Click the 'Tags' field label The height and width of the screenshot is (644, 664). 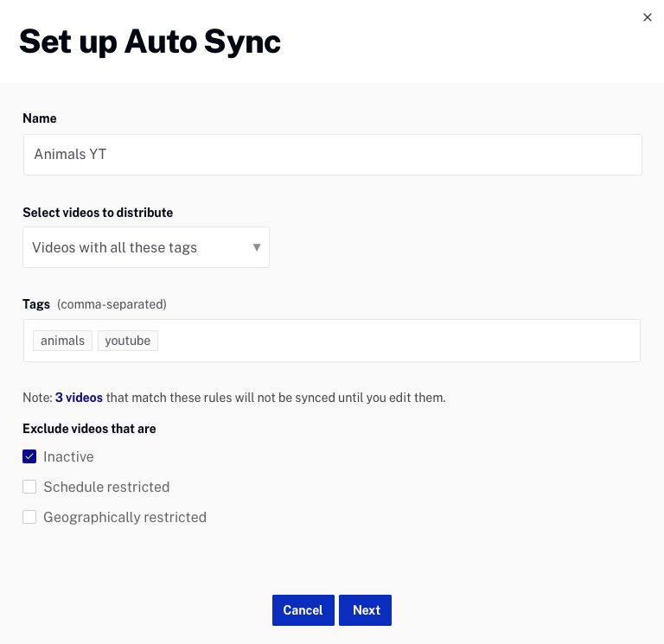point(37,304)
